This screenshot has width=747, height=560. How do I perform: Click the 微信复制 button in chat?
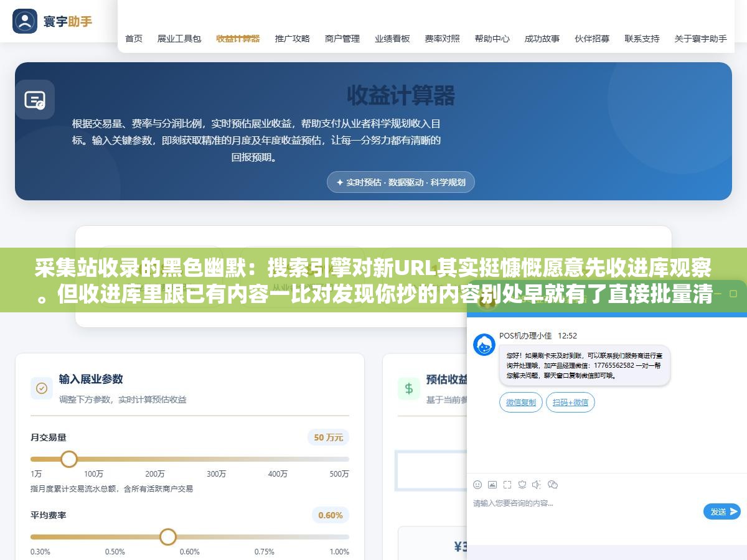pos(521,403)
